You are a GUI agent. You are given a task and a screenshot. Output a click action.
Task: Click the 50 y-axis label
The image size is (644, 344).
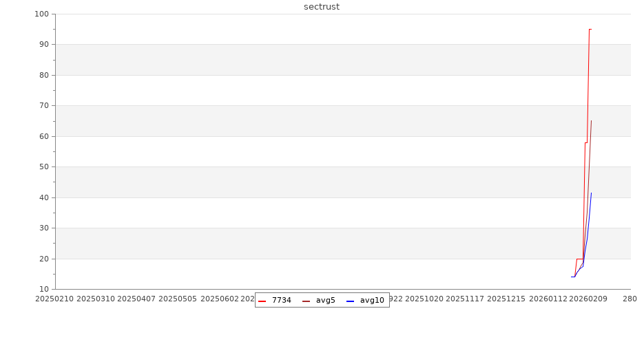tap(44, 167)
